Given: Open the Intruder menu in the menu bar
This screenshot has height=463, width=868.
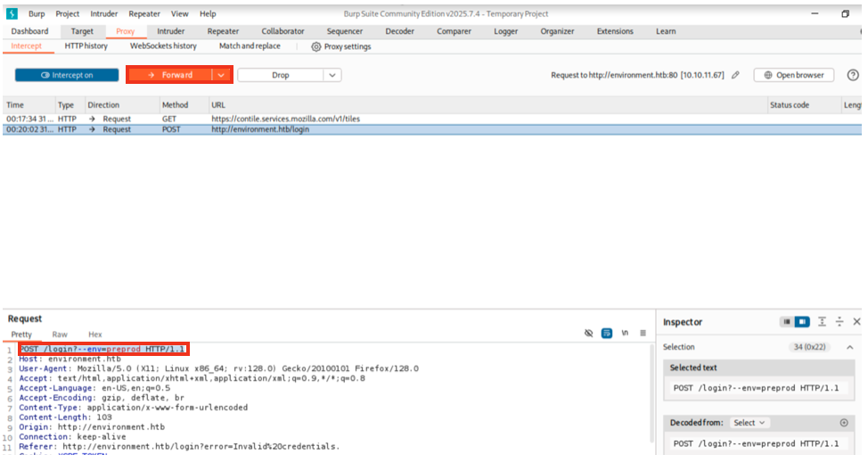Looking at the screenshot, I should point(104,14).
